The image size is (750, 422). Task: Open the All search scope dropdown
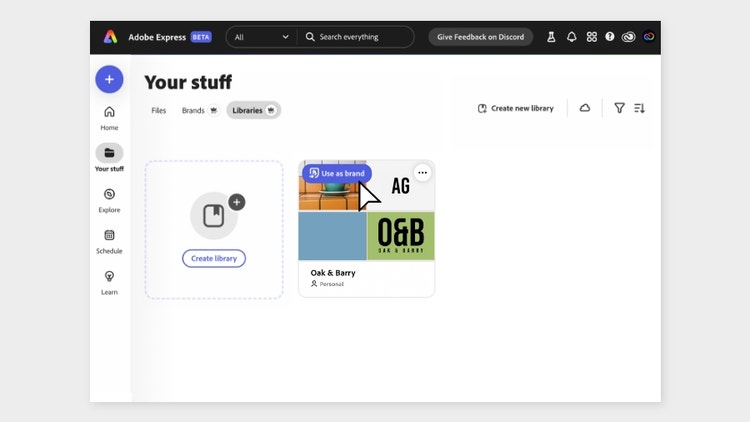tap(262, 37)
